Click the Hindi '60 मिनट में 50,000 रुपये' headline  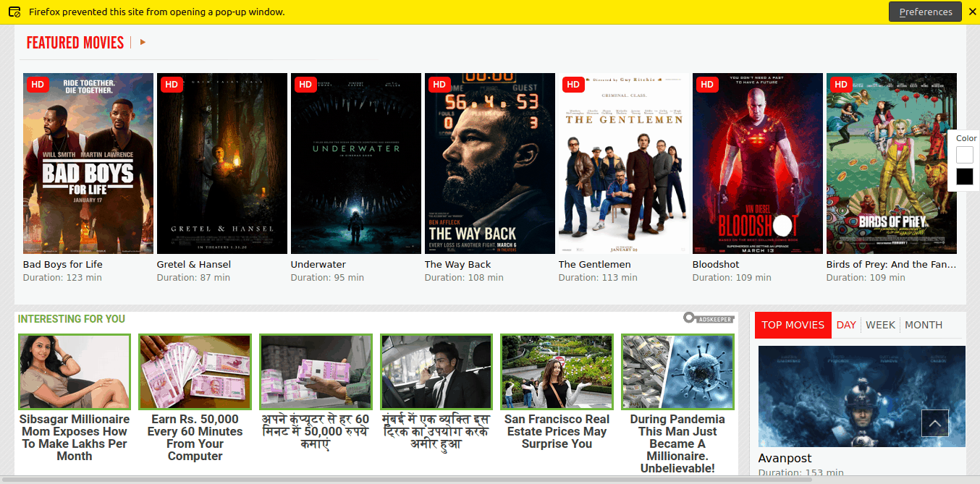[x=316, y=432]
